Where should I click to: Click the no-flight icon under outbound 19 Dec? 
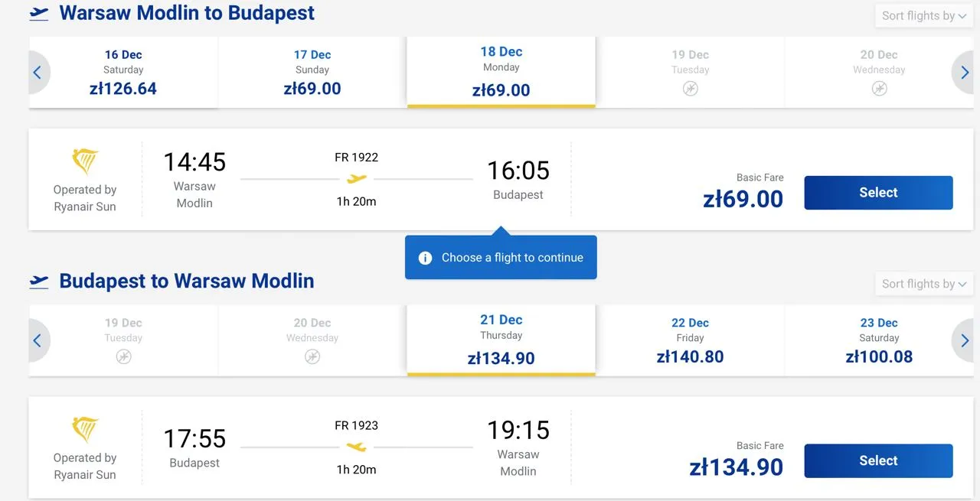[x=690, y=89]
